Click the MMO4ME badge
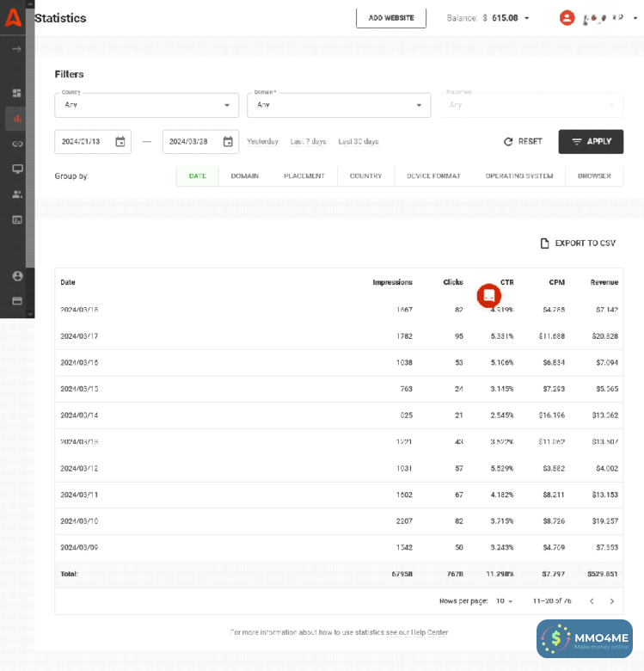The width and height of the screenshot is (644, 671). [x=585, y=639]
